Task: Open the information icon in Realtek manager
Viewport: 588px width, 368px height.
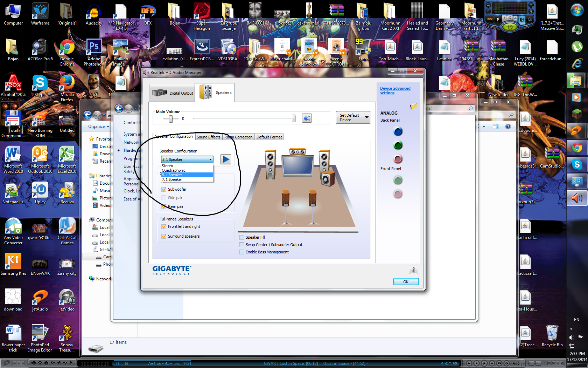Action: tap(413, 270)
